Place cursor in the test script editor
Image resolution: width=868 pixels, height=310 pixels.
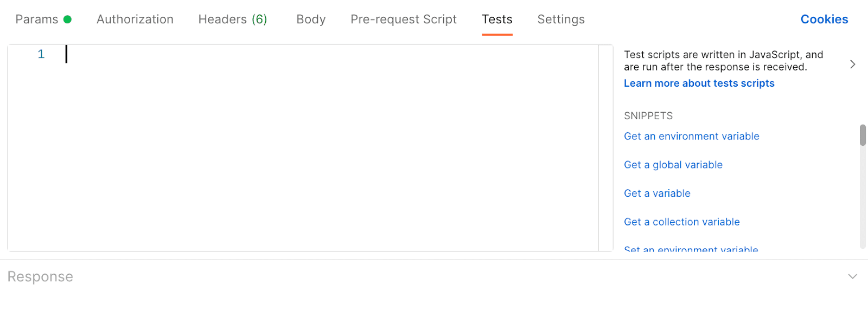pos(331,147)
